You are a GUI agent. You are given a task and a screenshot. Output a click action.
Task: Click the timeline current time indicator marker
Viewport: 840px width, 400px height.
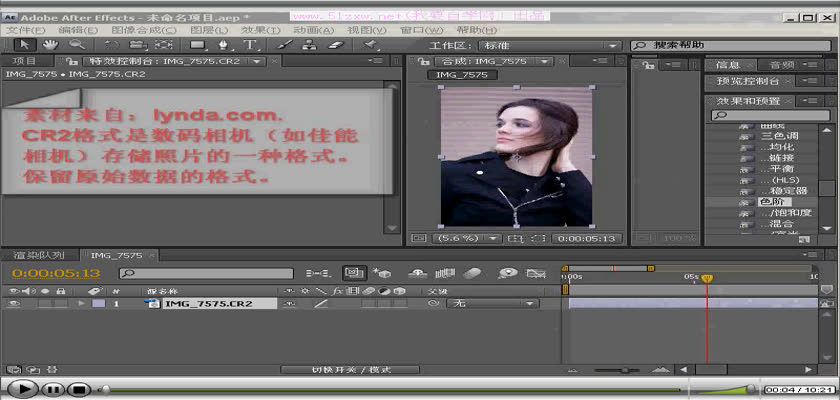point(707,278)
